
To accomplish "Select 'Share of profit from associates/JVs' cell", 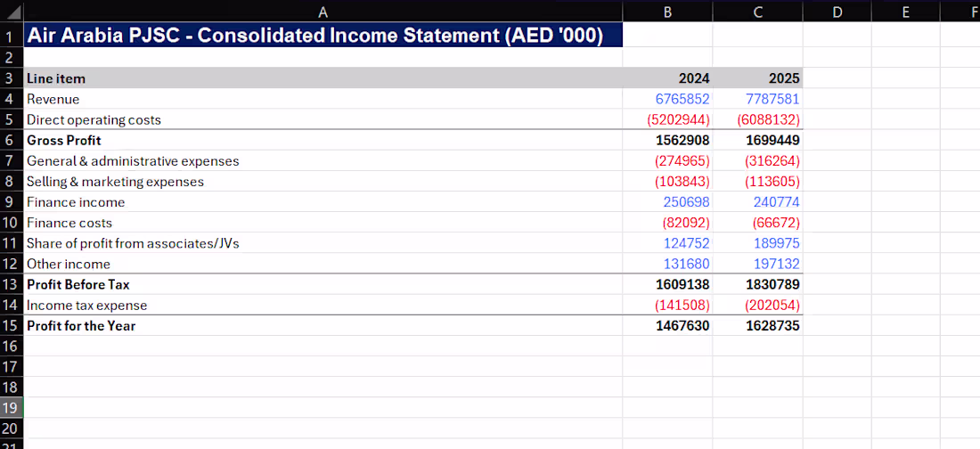I will coord(323,243).
